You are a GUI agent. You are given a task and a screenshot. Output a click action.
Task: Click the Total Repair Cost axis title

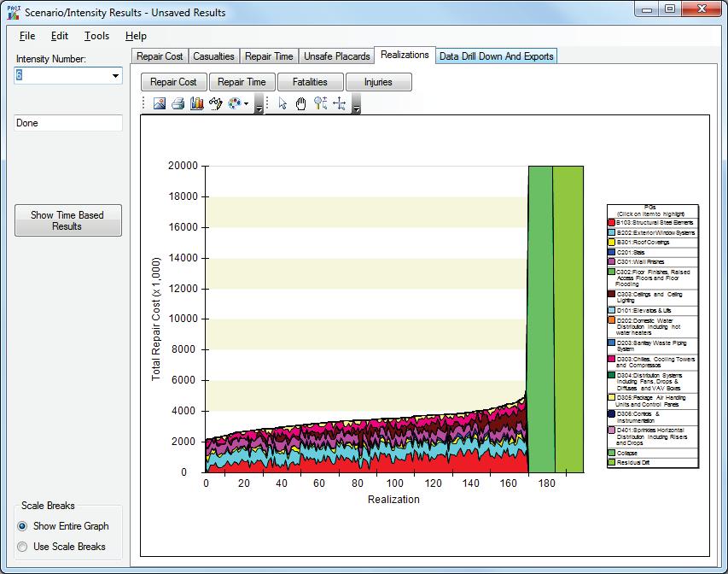pos(156,319)
